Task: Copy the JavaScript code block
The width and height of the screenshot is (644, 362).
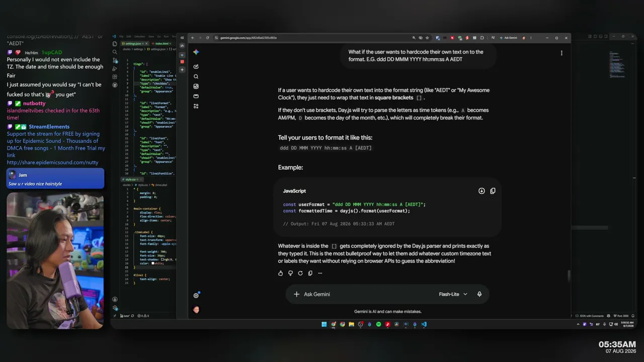Action: pyautogui.click(x=493, y=191)
